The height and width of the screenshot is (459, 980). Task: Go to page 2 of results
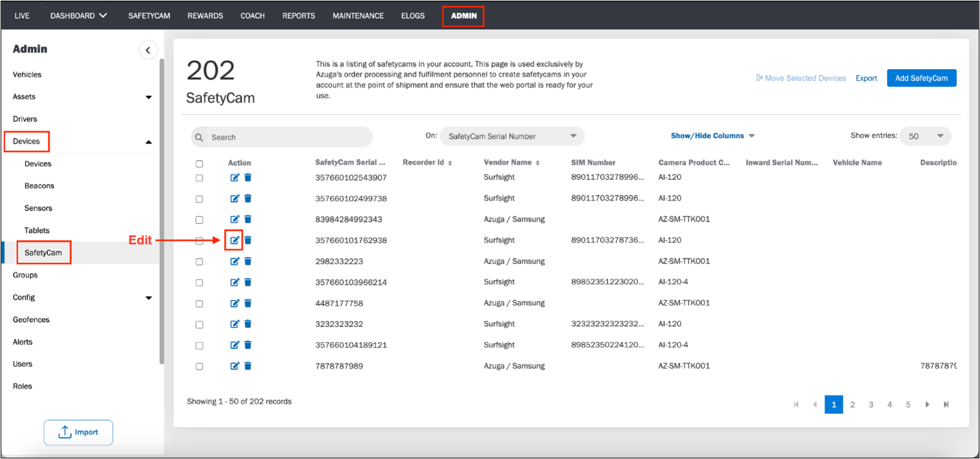[x=852, y=404]
